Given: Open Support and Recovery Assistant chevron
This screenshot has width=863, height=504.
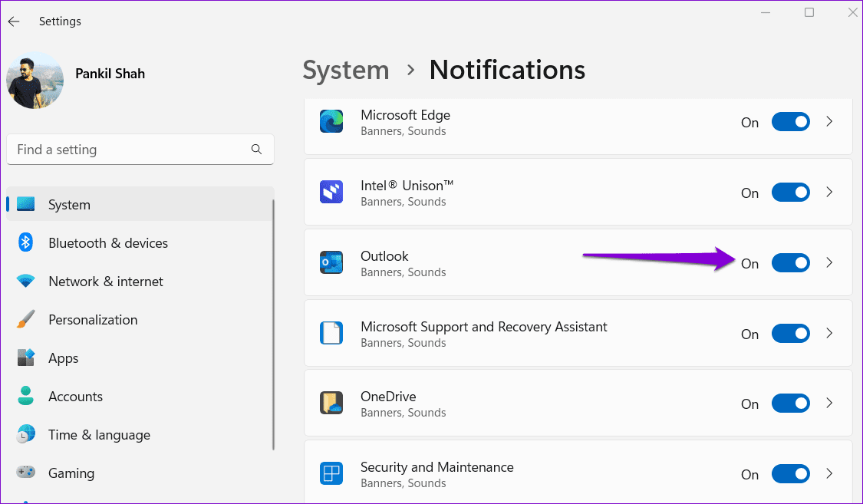Looking at the screenshot, I should (829, 333).
